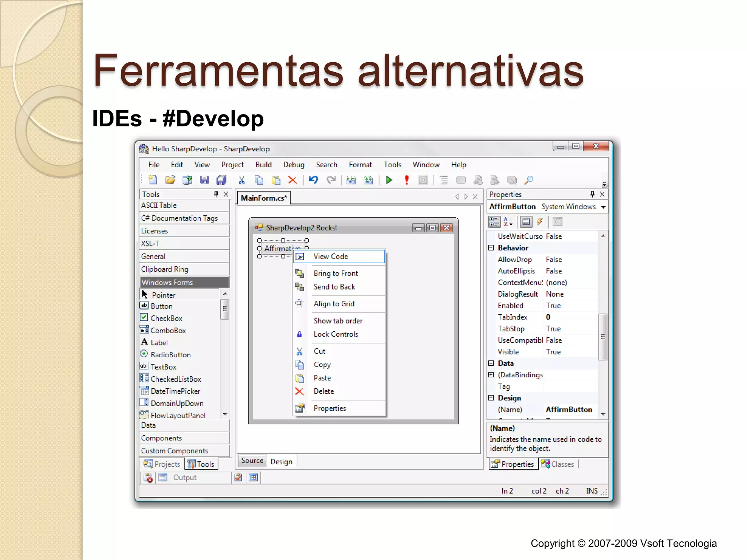The width and height of the screenshot is (747, 560).
Task: Click the New File toolbar icon
Action: pos(153,180)
